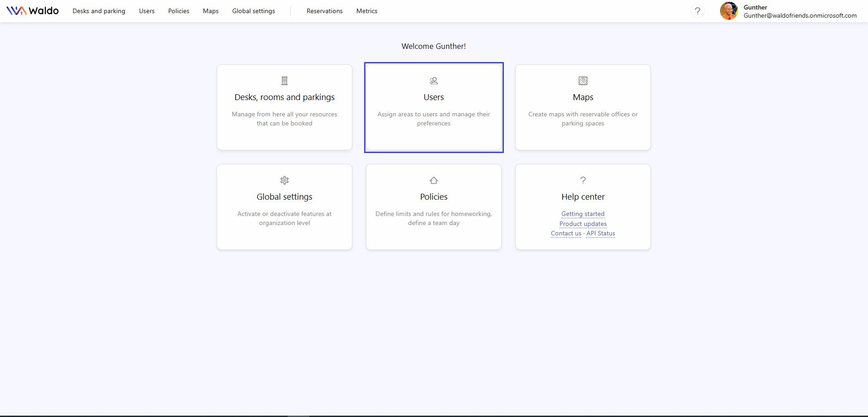This screenshot has height=417, width=868.
Task: Click the question mark icon on Help center card
Action: point(583,180)
